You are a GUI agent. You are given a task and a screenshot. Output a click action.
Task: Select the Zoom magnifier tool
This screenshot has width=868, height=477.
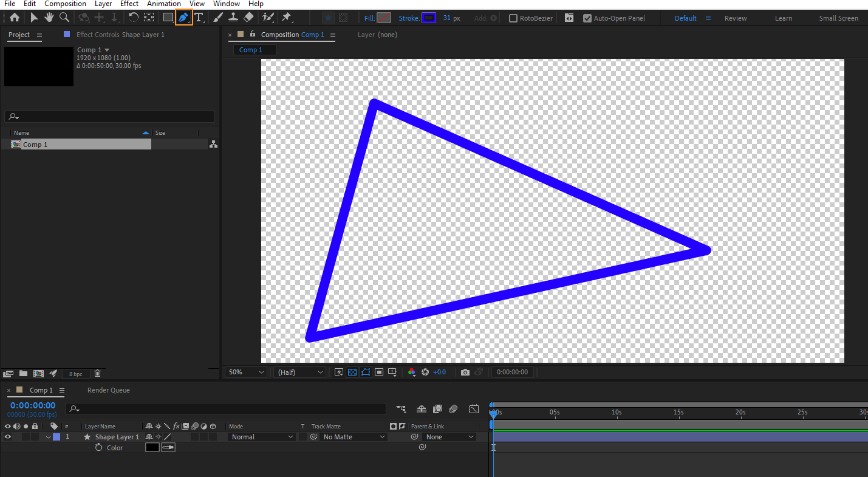pyautogui.click(x=64, y=18)
